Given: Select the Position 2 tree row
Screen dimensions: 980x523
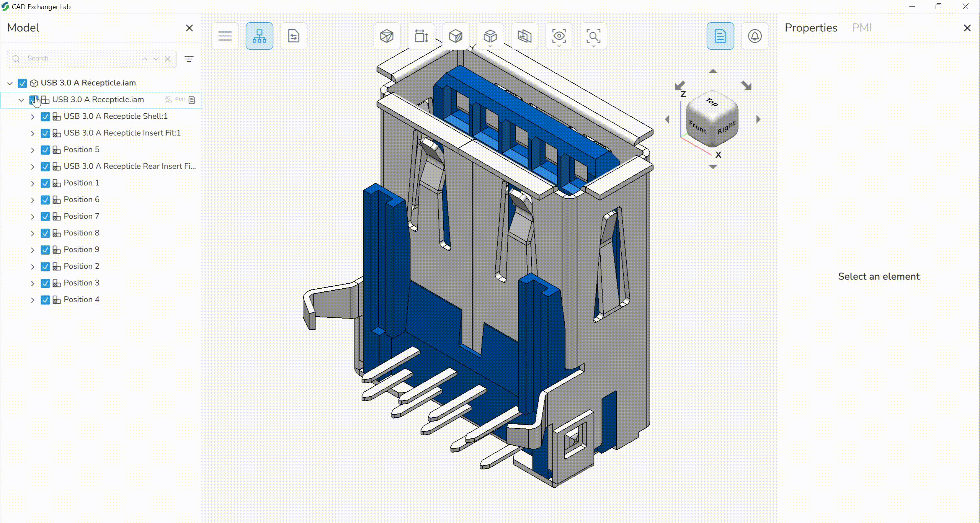Looking at the screenshot, I should point(101,266).
